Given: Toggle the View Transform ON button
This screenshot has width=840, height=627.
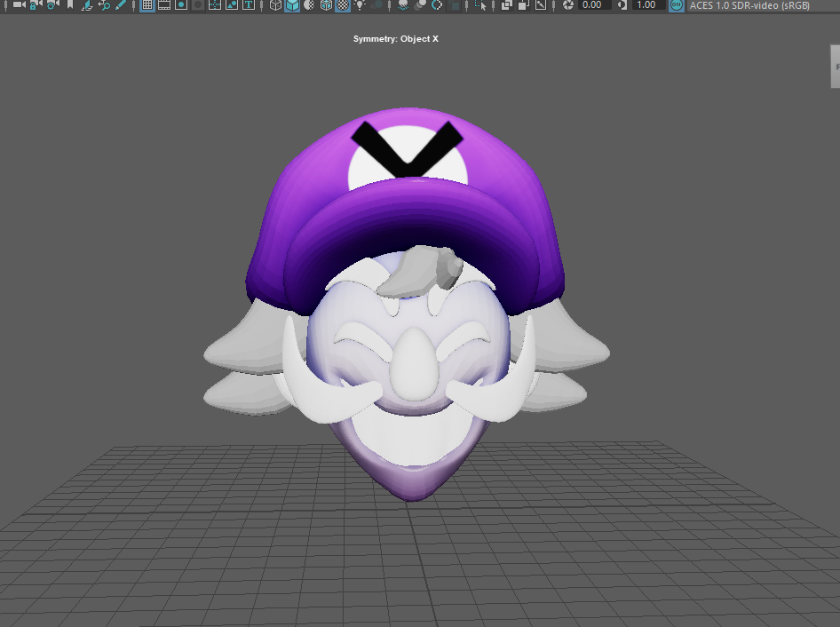Looking at the screenshot, I should click(x=677, y=4).
